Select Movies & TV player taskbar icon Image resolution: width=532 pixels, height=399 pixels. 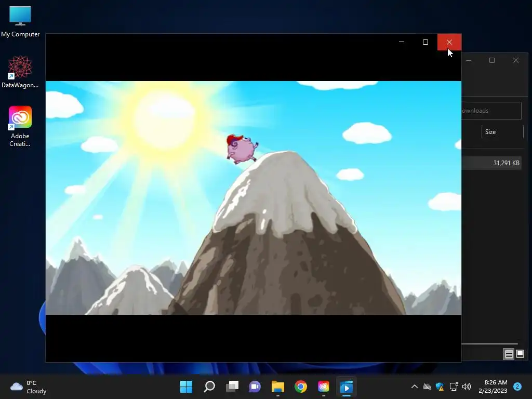point(347,387)
